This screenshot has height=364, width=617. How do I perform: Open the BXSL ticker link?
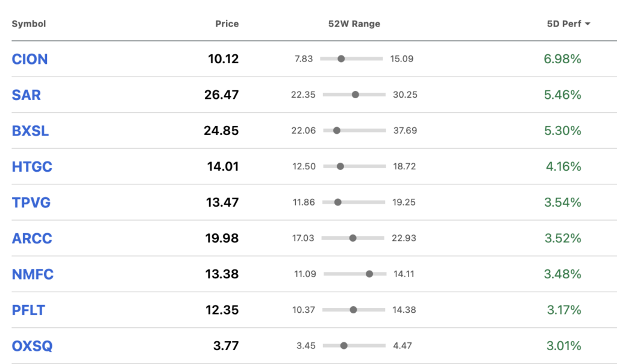click(x=30, y=131)
